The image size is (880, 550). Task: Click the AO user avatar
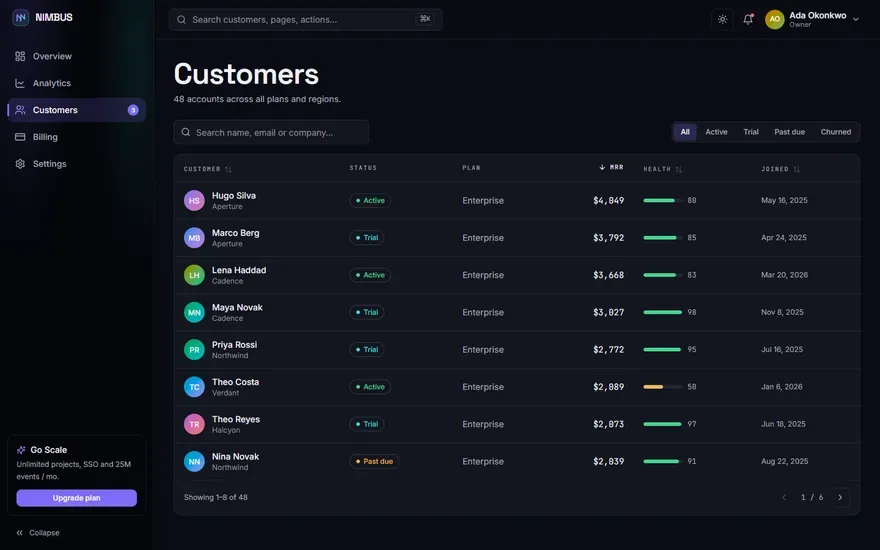click(774, 19)
